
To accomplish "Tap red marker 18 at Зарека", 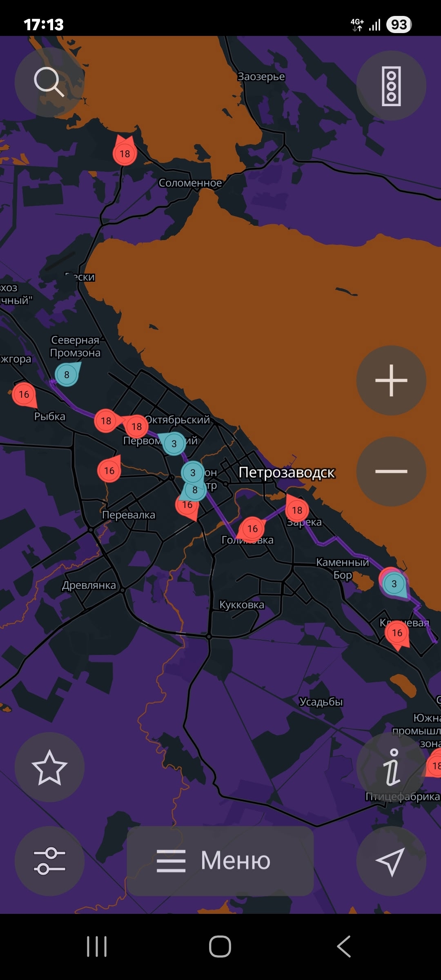I will click(297, 510).
